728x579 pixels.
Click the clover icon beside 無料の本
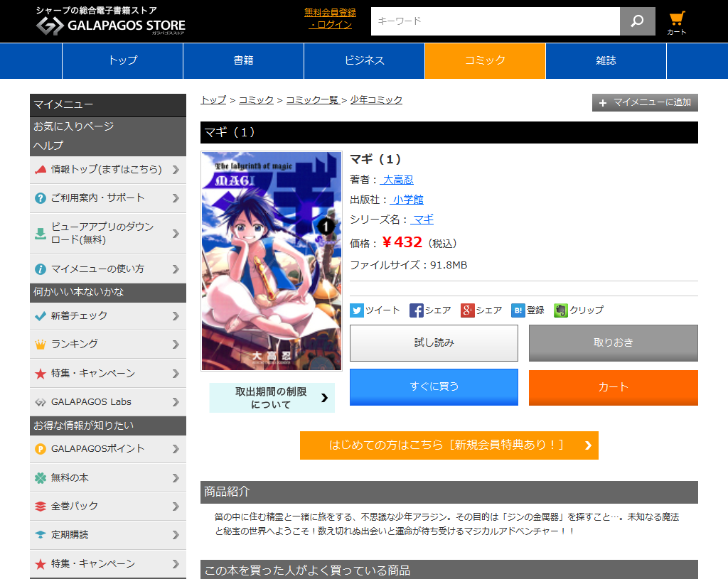tap(41, 478)
